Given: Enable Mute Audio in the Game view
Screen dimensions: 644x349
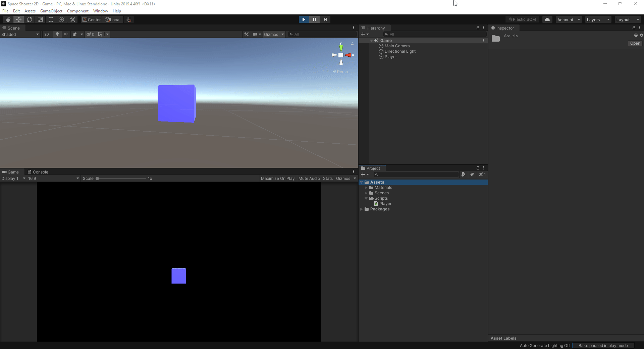Looking at the screenshot, I should [309, 178].
